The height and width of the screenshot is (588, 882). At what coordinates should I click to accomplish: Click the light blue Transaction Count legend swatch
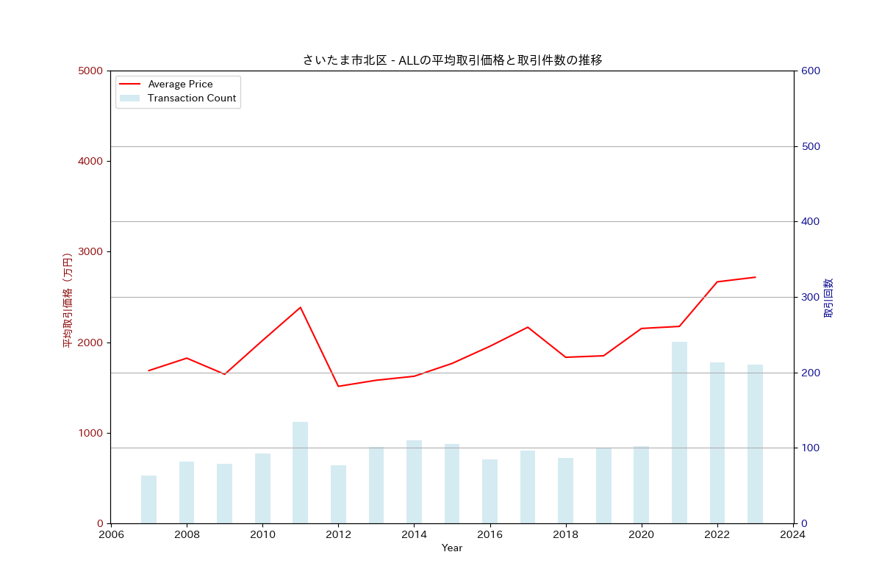[x=129, y=98]
